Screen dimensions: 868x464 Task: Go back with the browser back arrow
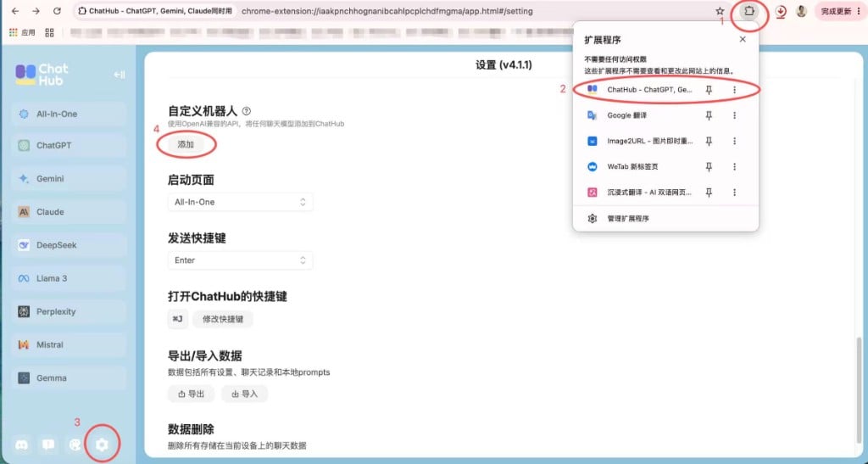(x=15, y=11)
